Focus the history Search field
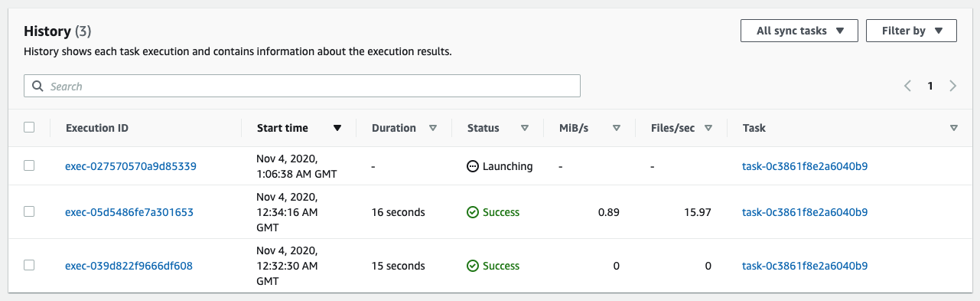980x301 pixels. [302, 87]
